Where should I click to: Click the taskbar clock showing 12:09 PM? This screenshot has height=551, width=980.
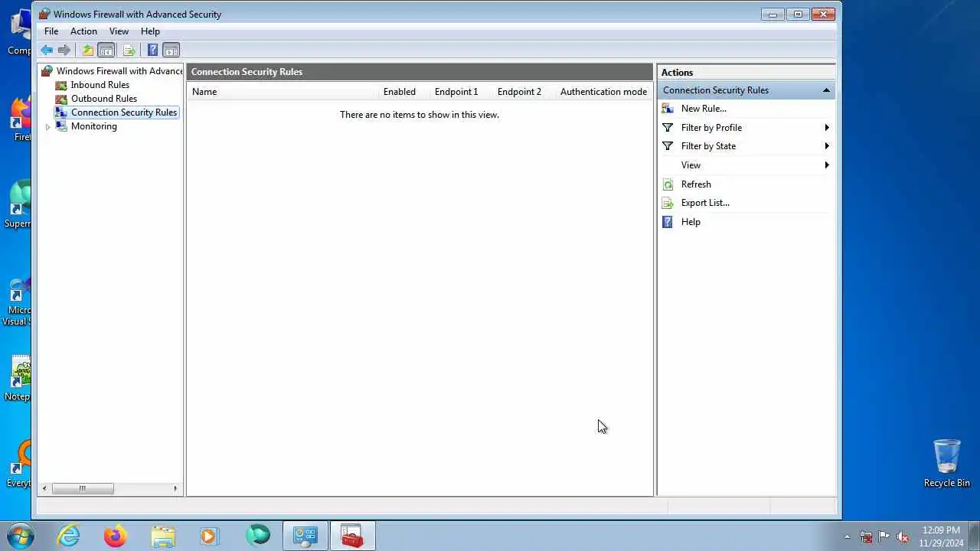tap(941, 536)
